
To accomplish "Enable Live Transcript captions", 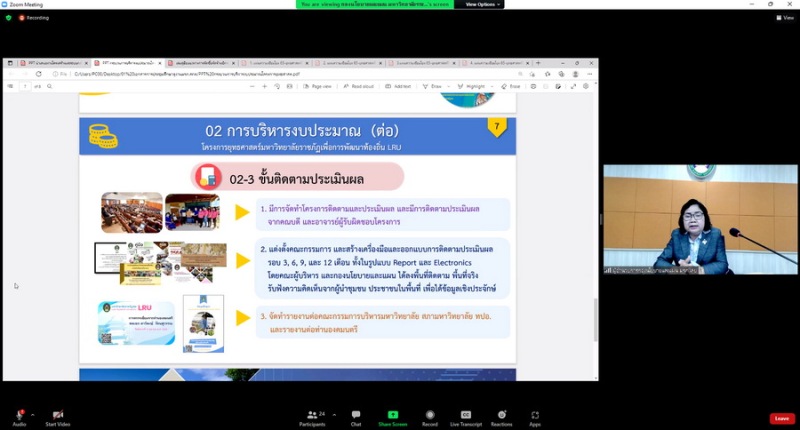I will click(465, 415).
